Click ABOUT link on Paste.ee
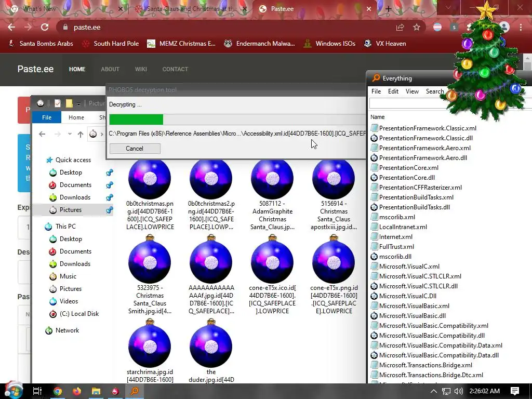Screen dimensions: 532x399 [110, 69]
